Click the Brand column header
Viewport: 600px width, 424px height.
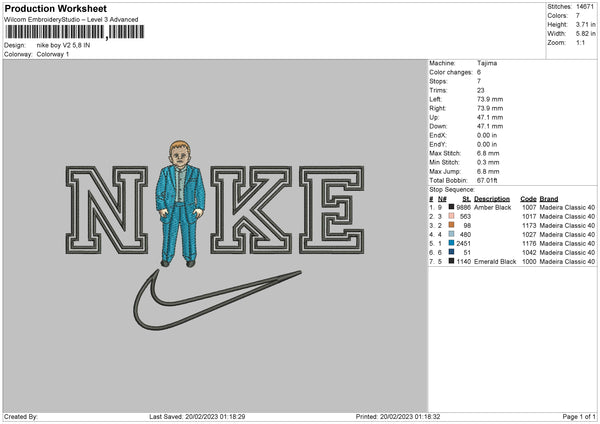tap(551, 198)
